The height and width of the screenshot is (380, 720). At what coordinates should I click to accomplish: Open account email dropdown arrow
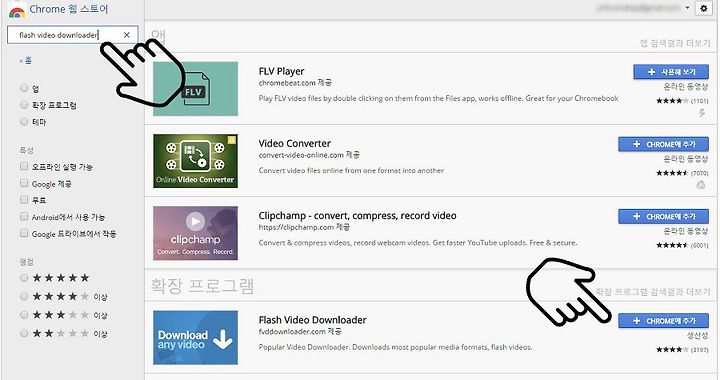(x=687, y=8)
